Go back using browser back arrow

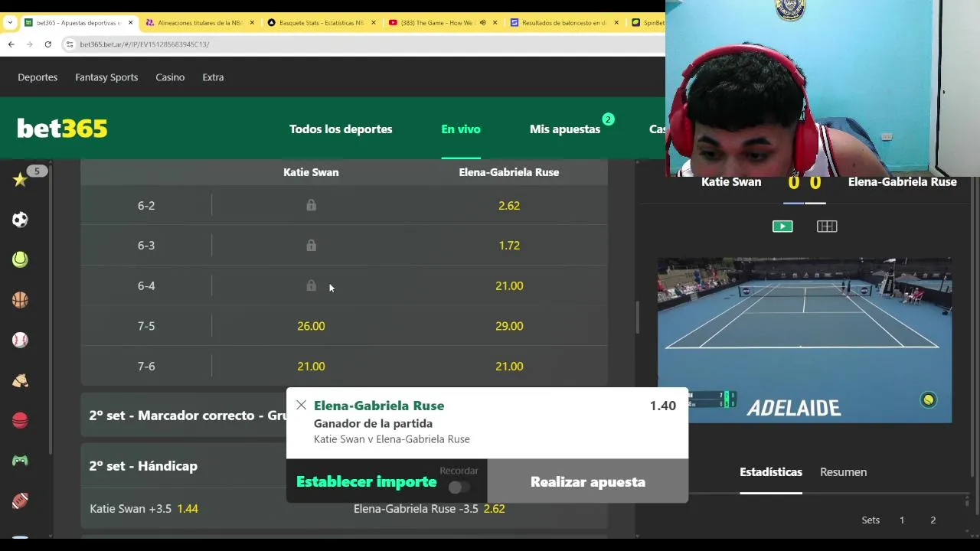11,44
